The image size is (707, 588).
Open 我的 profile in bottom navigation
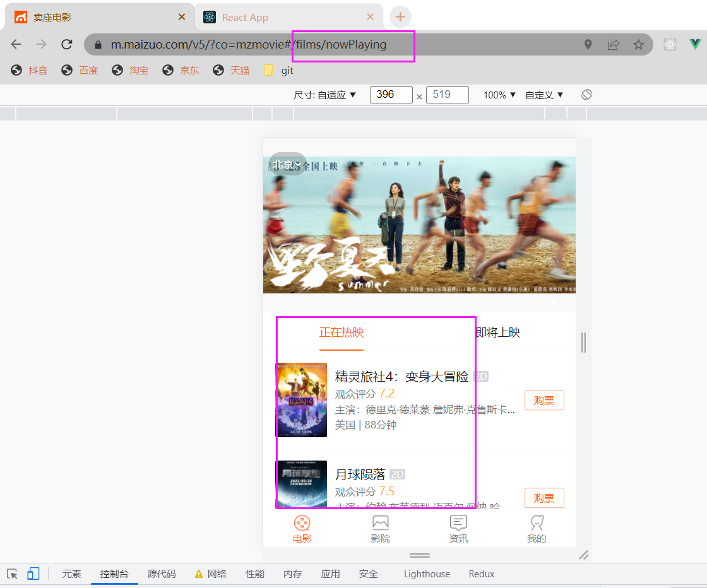pos(537,529)
